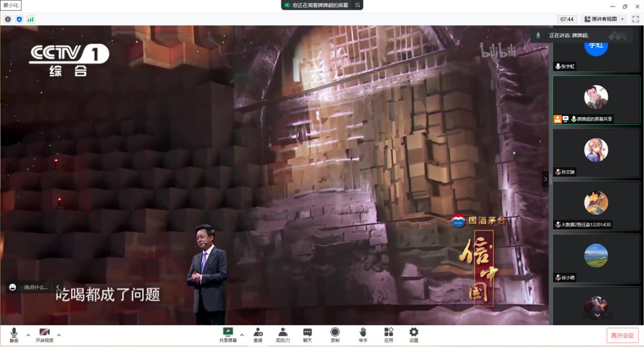644x347 pixels.
Task: Open 演讲者视图 layout dropdown
Action: point(604,19)
